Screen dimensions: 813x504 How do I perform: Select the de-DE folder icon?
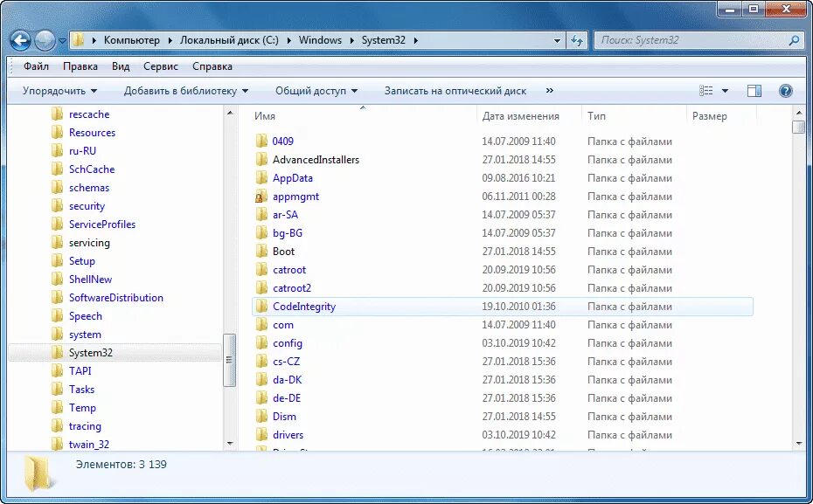pyautogui.click(x=262, y=398)
